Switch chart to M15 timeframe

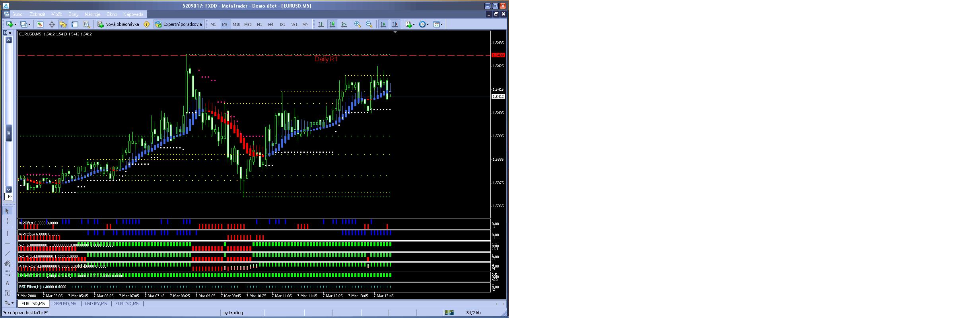click(236, 24)
